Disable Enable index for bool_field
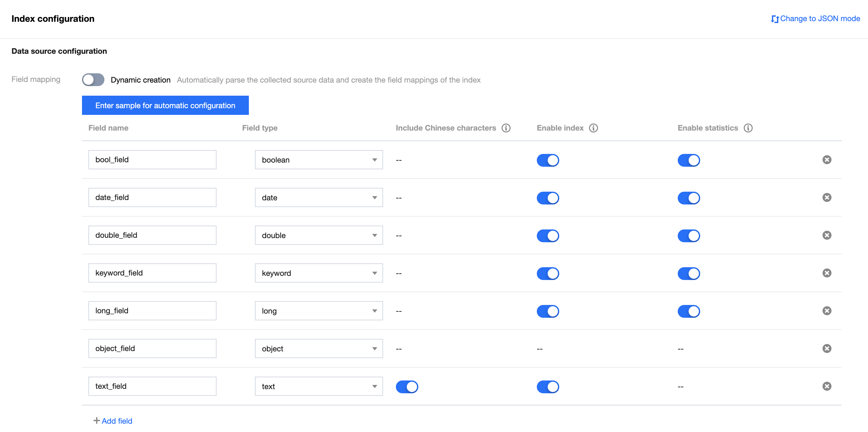 [548, 160]
